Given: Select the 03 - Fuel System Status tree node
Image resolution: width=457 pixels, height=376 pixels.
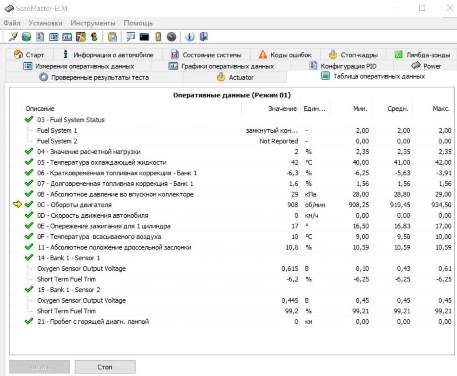Looking at the screenshot, I should pos(71,120).
